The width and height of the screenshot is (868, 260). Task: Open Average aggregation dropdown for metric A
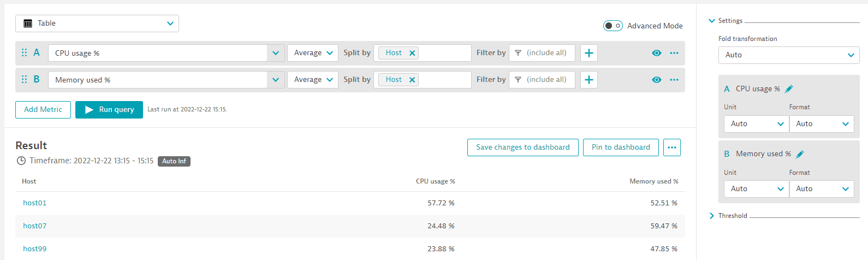(x=313, y=53)
